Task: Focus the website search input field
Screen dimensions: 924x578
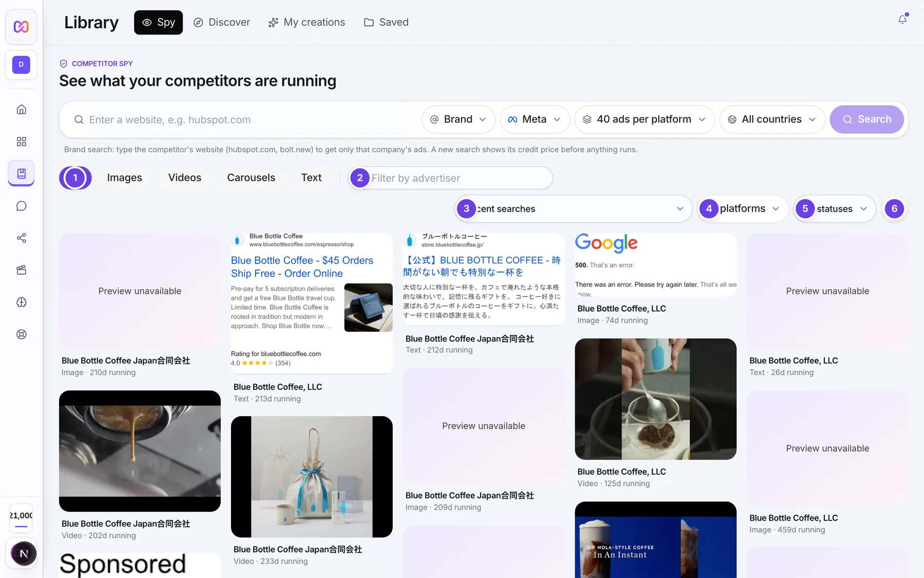Action: pos(246,120)
